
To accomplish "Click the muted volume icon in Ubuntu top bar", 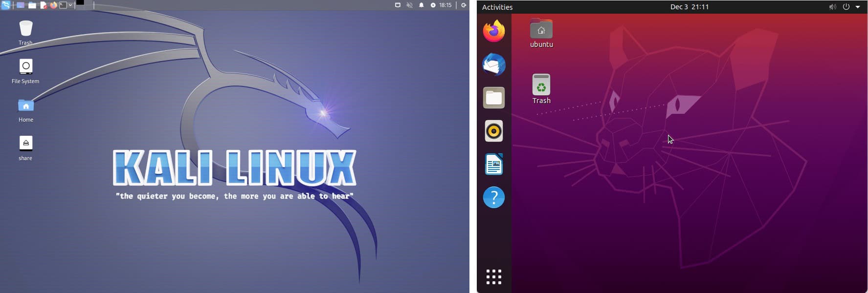I will [x=832, y=7].
